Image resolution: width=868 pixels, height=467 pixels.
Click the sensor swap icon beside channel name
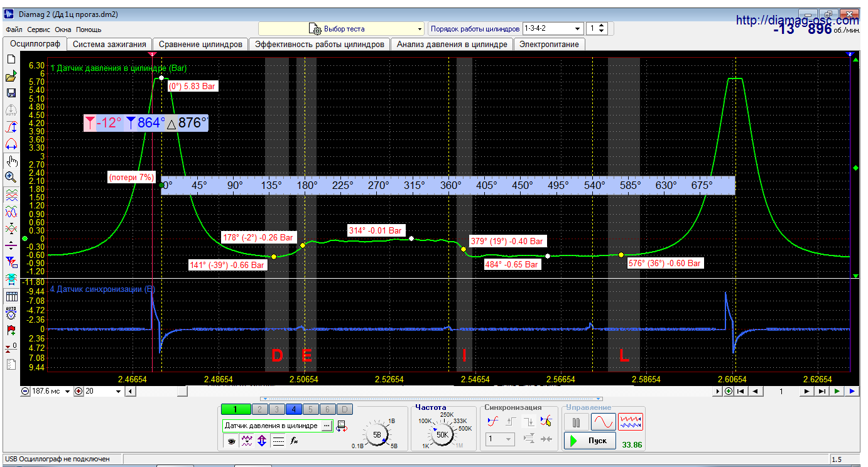pos(341,426)
